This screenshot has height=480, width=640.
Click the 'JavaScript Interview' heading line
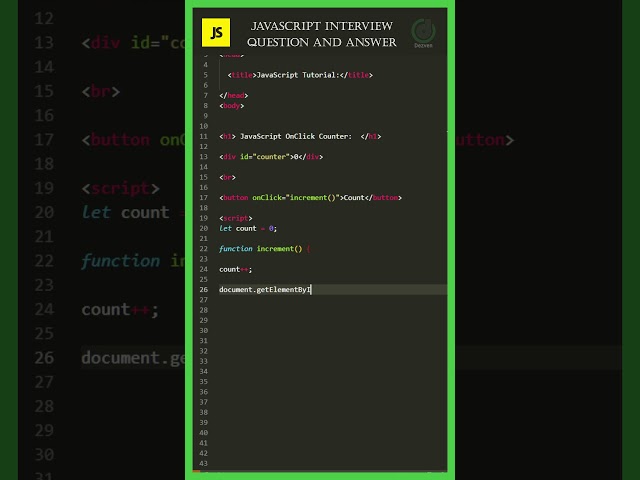pos(322,26)
